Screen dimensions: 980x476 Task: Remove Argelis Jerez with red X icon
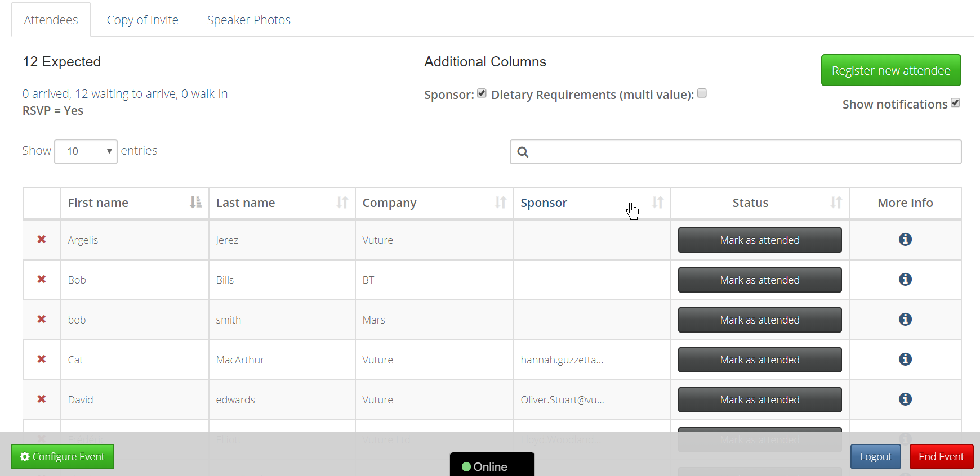point(42,239)
